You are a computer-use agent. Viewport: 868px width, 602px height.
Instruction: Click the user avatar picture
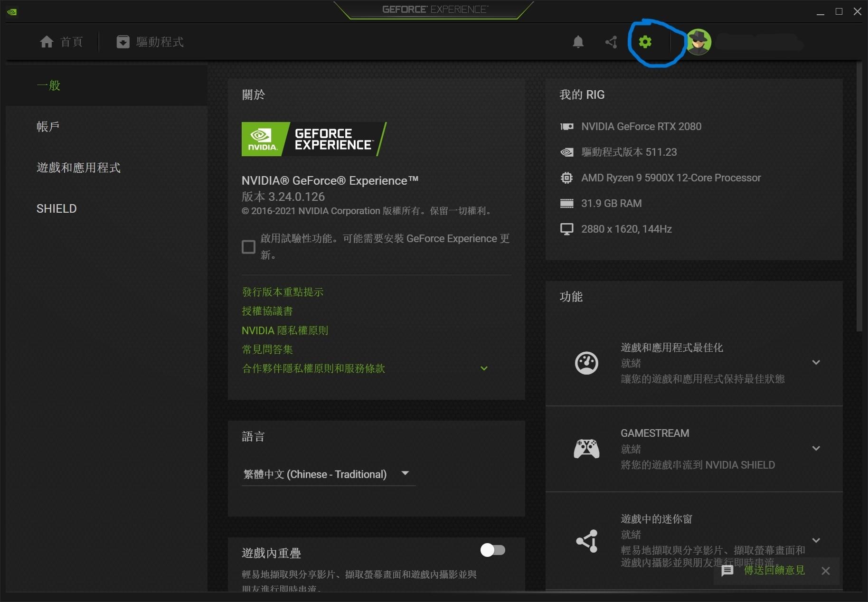(698, 42)
